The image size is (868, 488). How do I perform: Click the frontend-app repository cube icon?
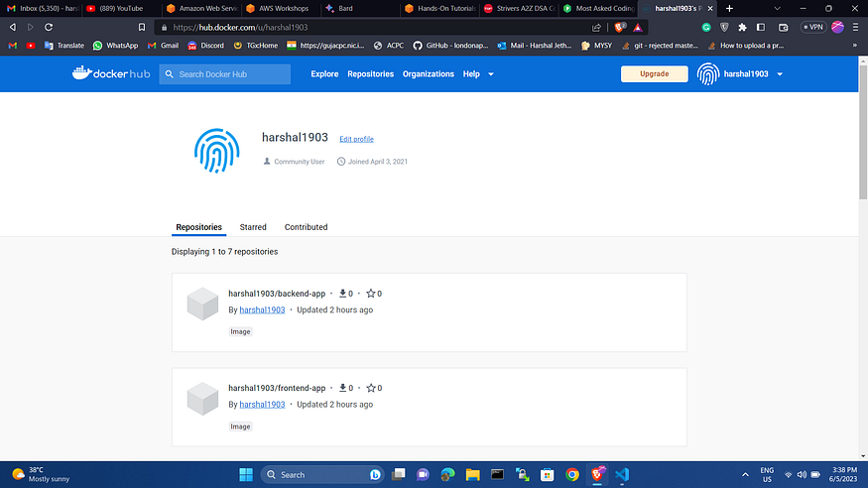click(202, 399)
